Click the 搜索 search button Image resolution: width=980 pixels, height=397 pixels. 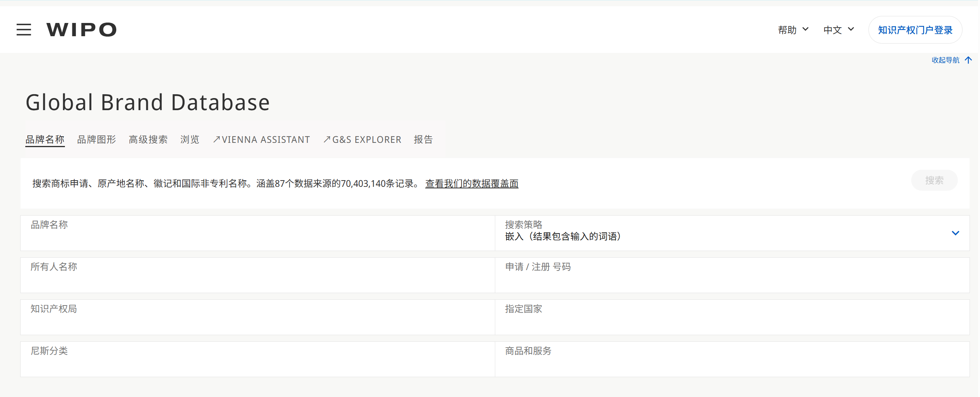click(x=934, y=180)
